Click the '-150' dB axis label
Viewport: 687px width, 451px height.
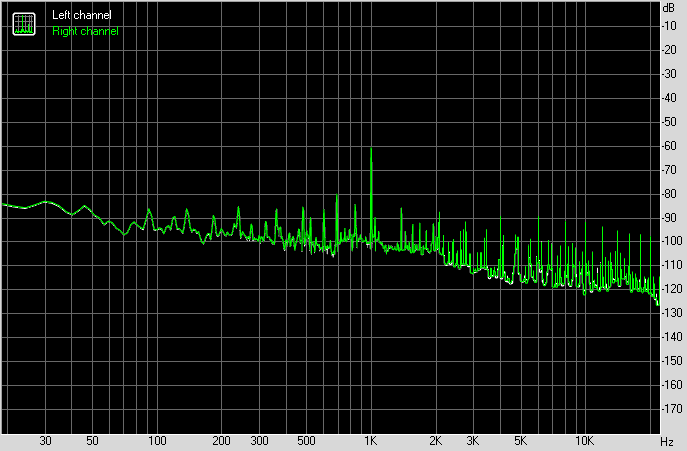click(x=672, y=361)
